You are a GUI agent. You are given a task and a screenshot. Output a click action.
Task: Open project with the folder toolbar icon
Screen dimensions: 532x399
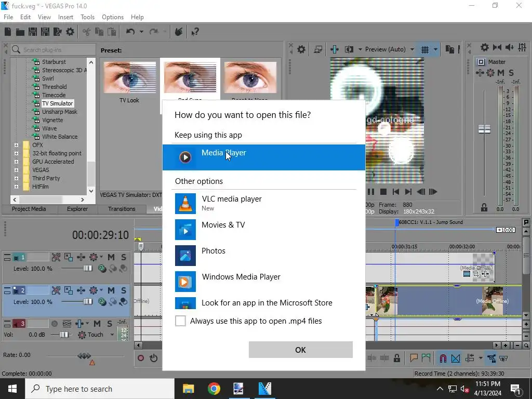pos(20,32)
